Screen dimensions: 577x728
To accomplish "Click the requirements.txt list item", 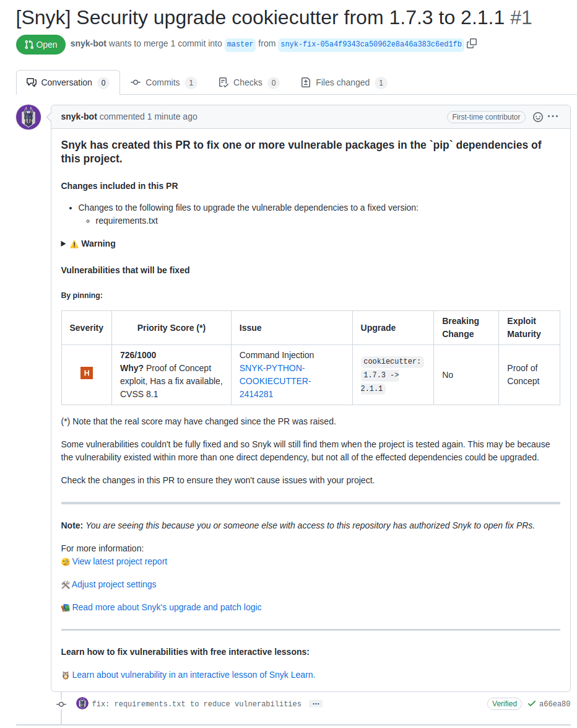I will point(127,221).
